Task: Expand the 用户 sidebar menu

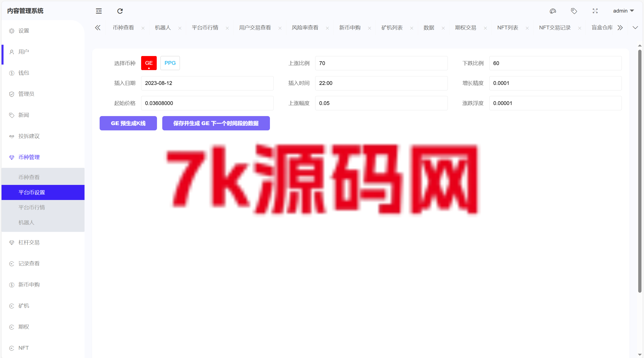Action: pos(43,52)
